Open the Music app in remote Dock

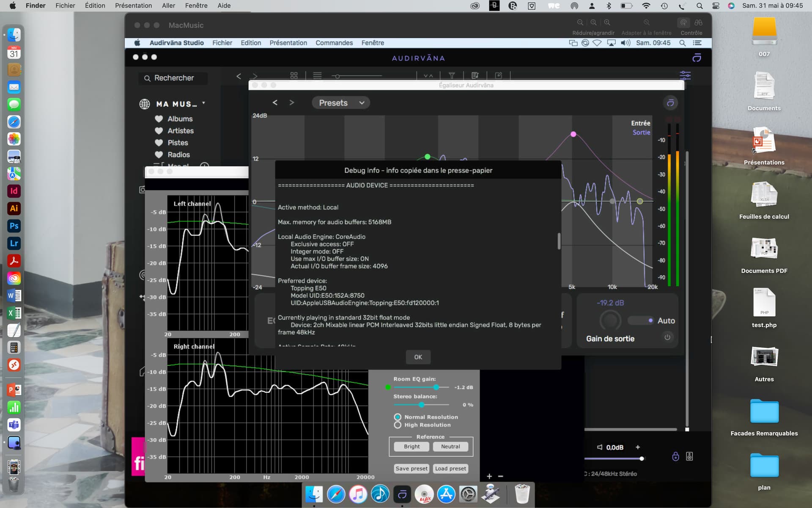coord(358,494)
